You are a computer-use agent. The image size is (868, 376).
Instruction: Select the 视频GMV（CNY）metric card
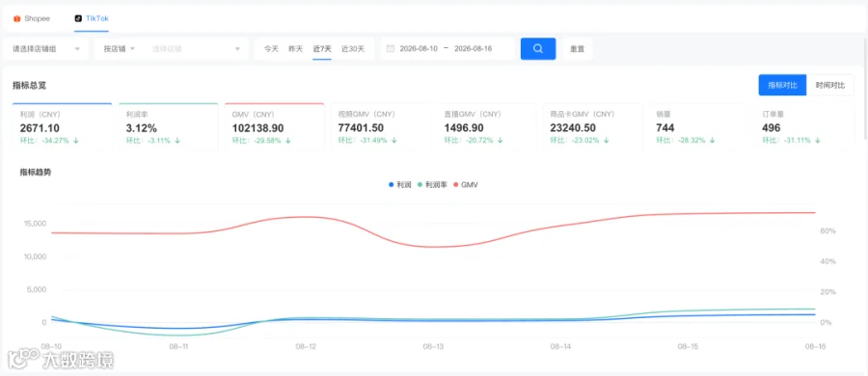tap(380, 127)
